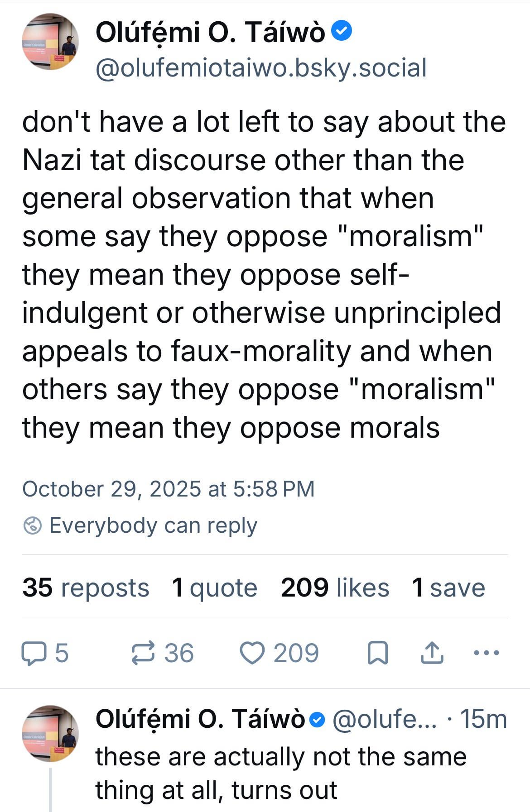
Task: View the list of 35 reposts
Action: coord(86,588)
